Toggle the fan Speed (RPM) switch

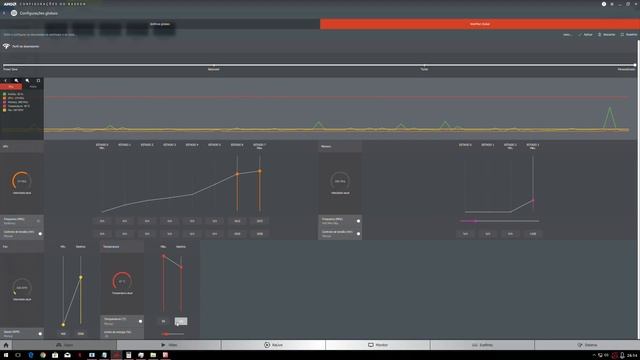(40, 333)
